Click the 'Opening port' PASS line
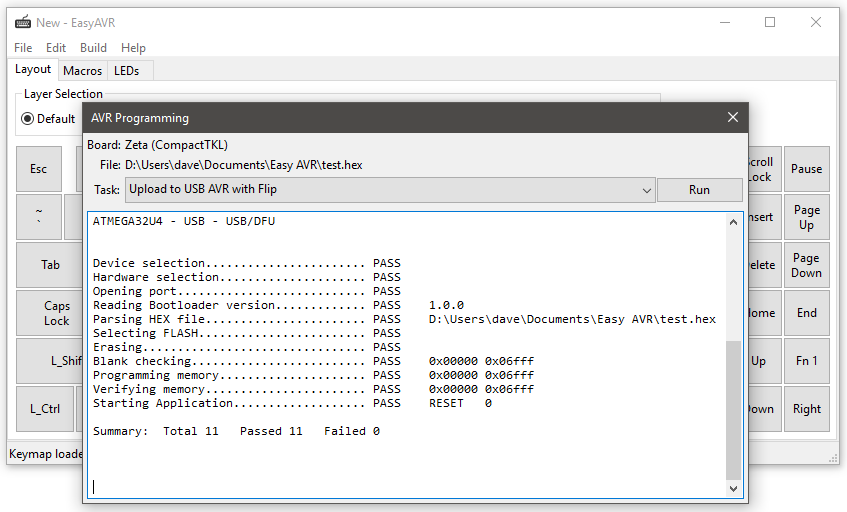Viewport: 847px width, 512px height. 246,291
